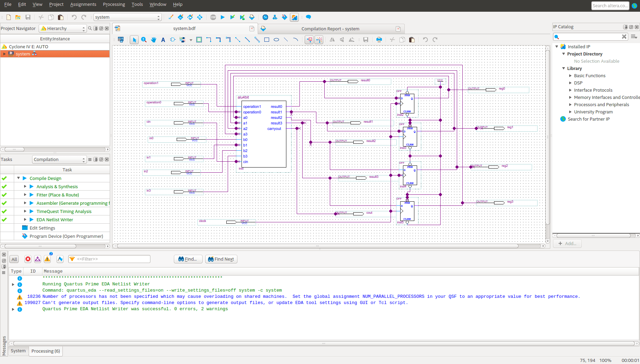Select the Zoom tool in schematic toolbar
640x364 pixels.
pyautogui.click(x=144, y=40)
